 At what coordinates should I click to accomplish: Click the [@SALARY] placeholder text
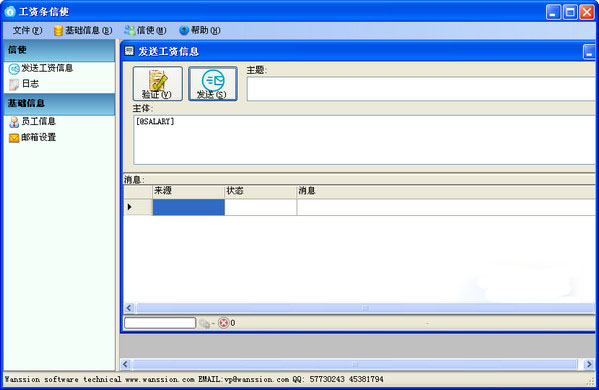155,121
